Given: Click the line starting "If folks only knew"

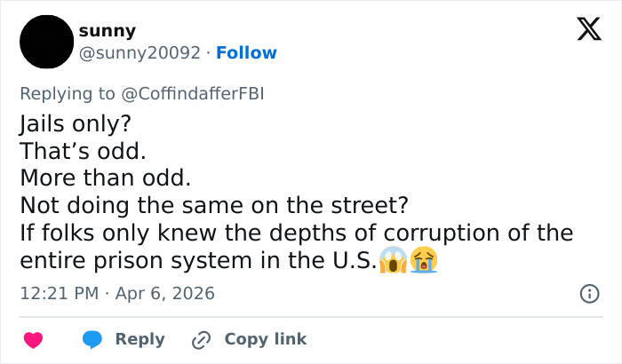Looking at the screenshot, I should (x=296, y=233).
